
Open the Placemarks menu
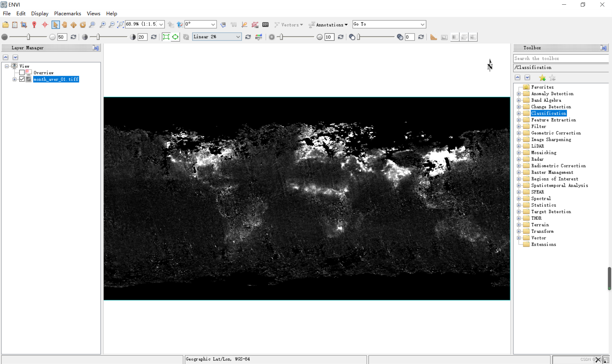[67, 13]
